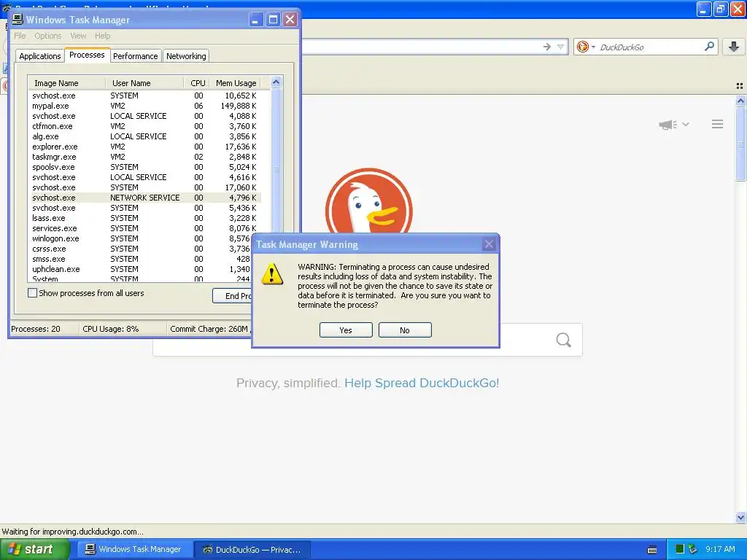The height and width of the screenshot is (560, 747).
Task: Toggle Show processes from all users
Action: coord(32,293)
